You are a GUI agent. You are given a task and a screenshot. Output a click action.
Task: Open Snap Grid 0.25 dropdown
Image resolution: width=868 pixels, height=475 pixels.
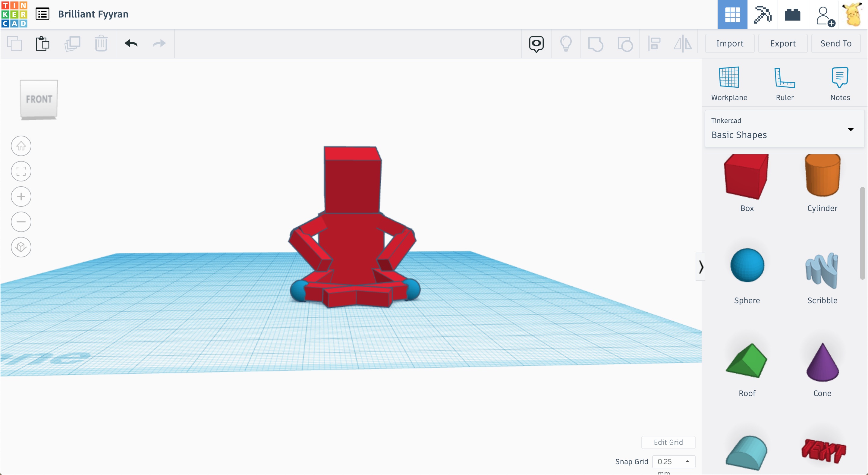point(674,461)
